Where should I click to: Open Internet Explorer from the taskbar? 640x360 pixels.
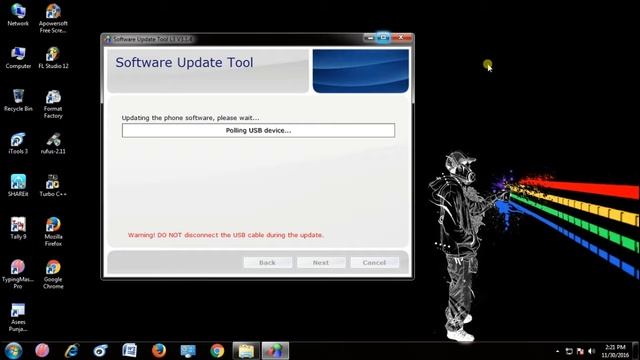point(71,351)
